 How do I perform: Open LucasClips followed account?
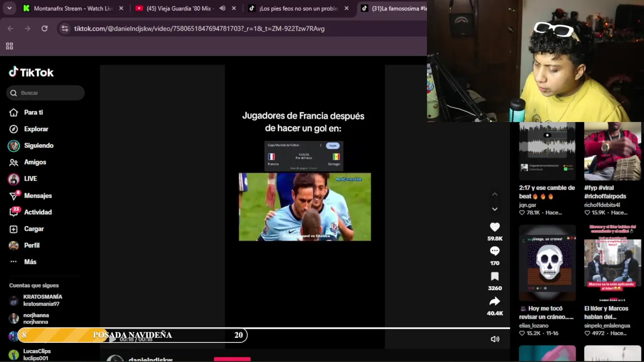pyautogui.click(x=37, y=354)
